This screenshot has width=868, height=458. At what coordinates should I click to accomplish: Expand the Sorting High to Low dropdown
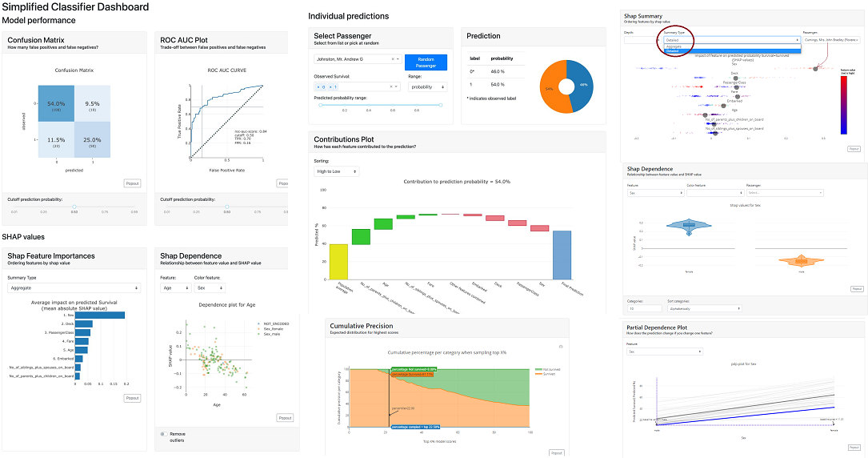point(336,171)
